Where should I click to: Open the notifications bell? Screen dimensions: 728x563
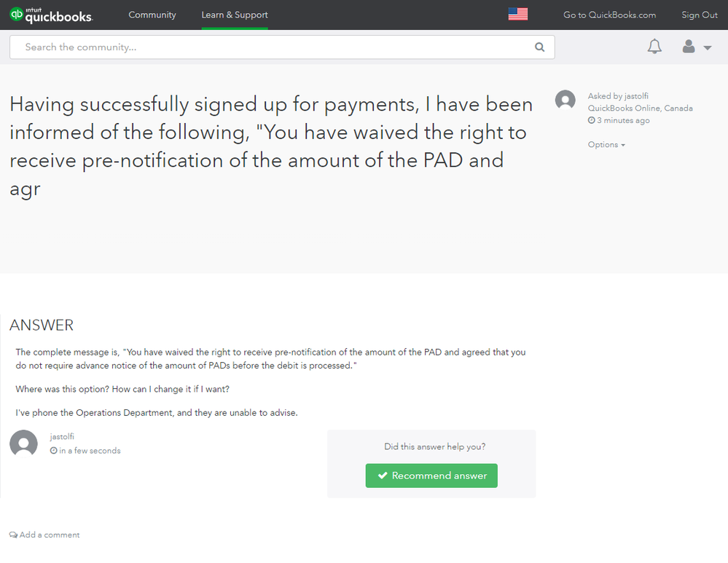(x=654, y=47)
